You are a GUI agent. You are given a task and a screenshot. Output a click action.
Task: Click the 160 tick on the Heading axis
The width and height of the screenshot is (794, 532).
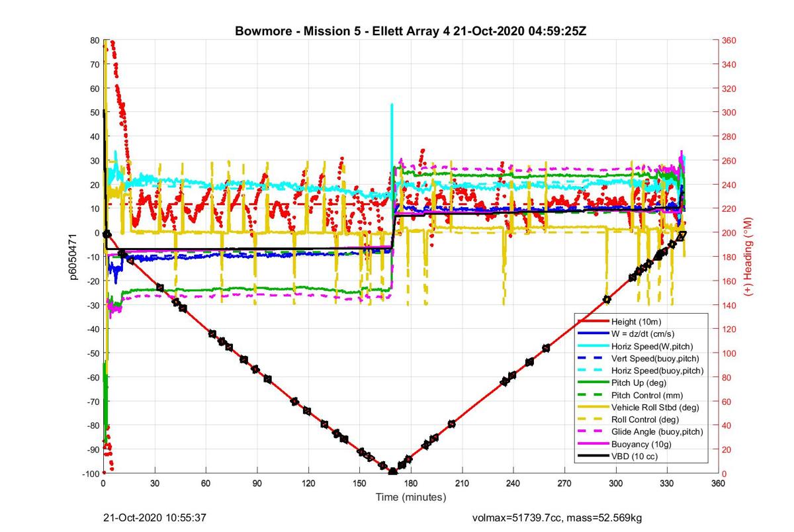point(729,281)
